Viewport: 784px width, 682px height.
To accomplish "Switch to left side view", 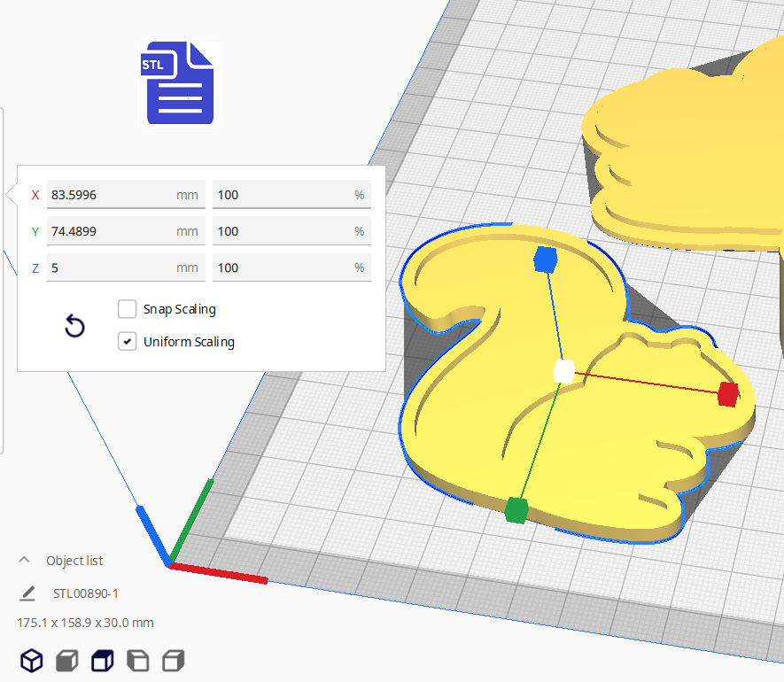I will coord(137,661).
